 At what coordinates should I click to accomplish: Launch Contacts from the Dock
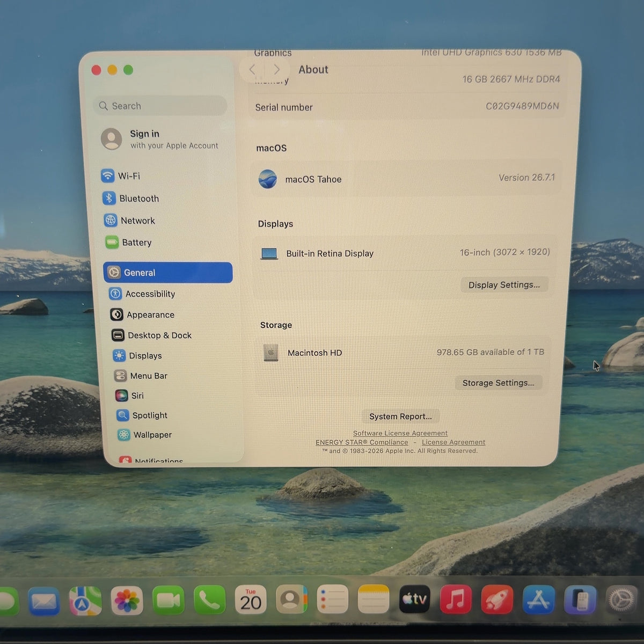[x=291, y=599]
